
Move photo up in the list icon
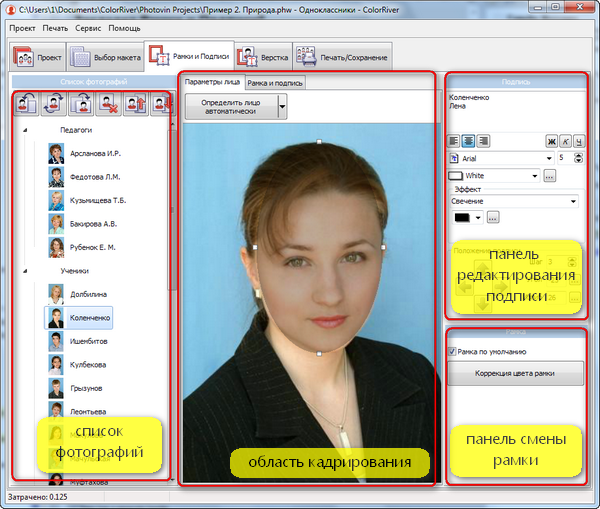(135, 104)
